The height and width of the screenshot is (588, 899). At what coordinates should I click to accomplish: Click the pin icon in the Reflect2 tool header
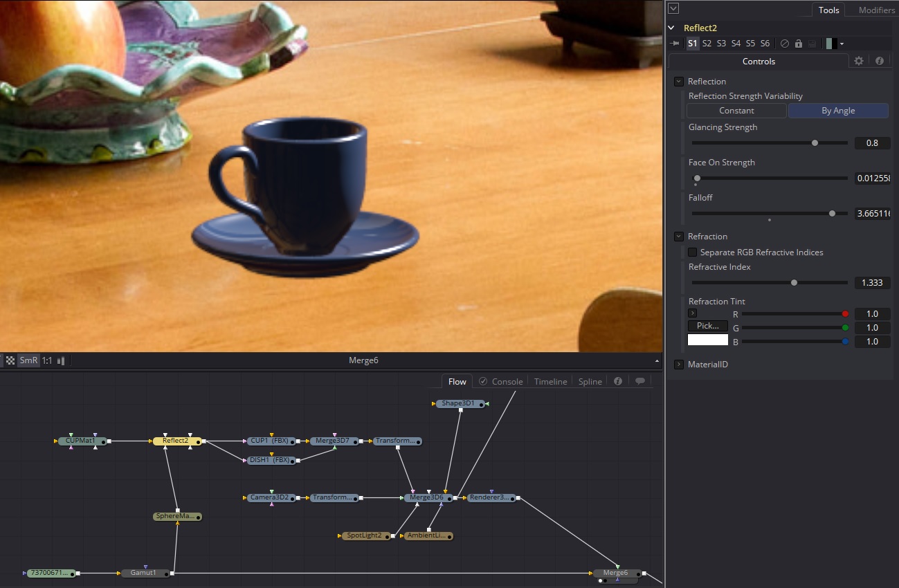pos(674,43)
